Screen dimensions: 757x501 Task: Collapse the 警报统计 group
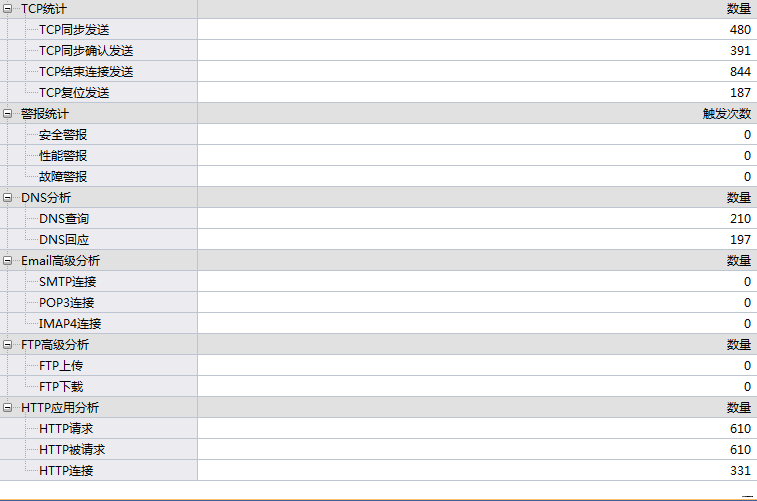7,113
